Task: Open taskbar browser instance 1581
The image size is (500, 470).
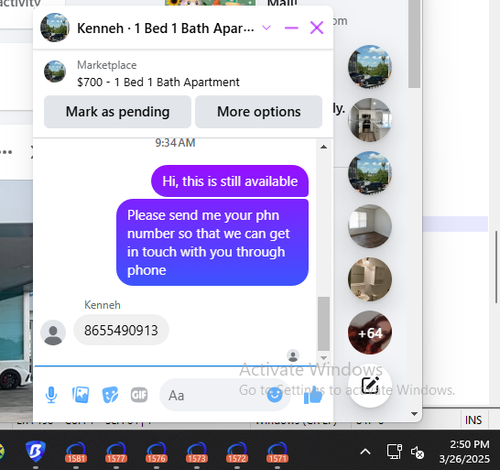Action: click(x=76, y=452)
